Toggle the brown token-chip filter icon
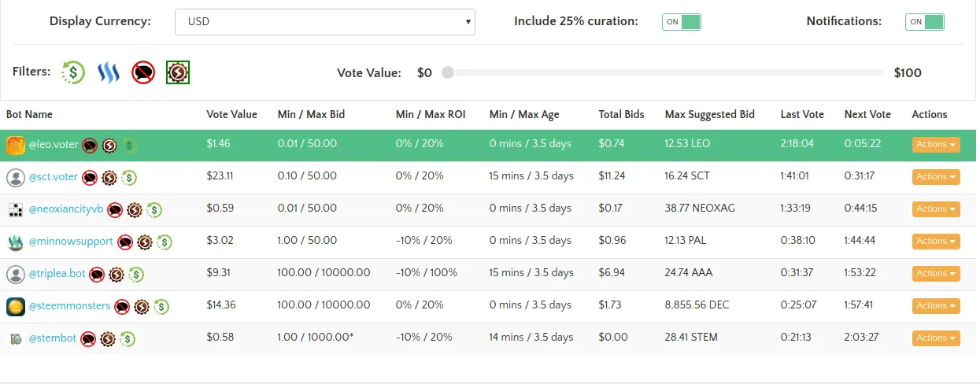 tap(178, 72)
